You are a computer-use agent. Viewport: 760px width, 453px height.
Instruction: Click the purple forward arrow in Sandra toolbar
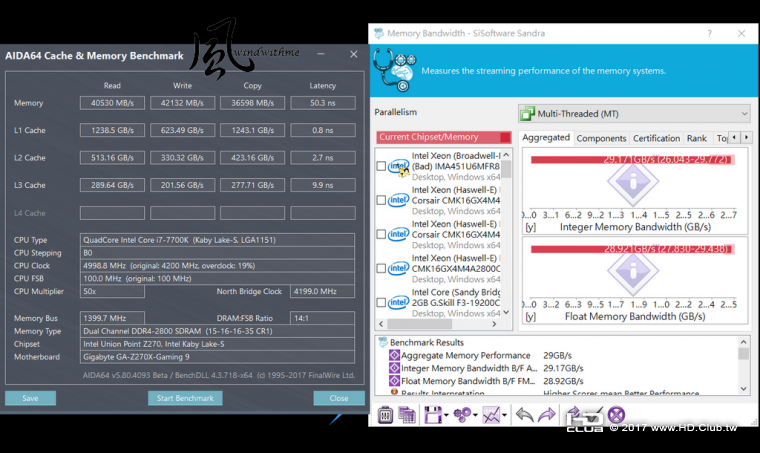[x=547, y=415]
